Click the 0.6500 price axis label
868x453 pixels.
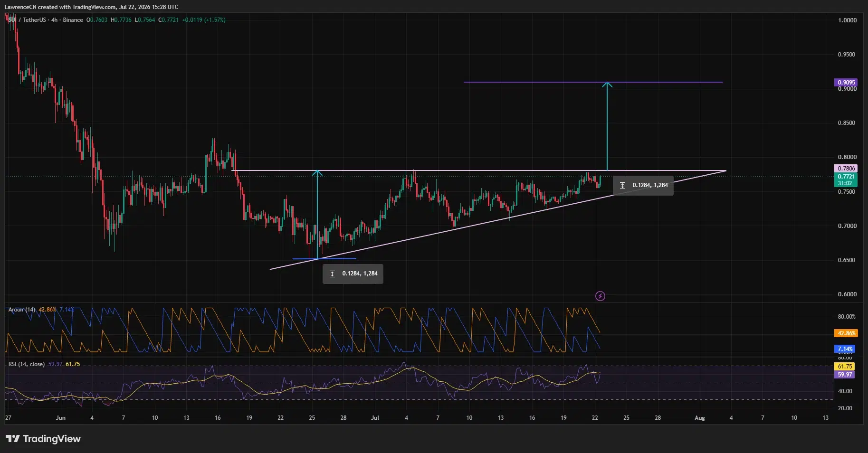(x=847, y=260)
